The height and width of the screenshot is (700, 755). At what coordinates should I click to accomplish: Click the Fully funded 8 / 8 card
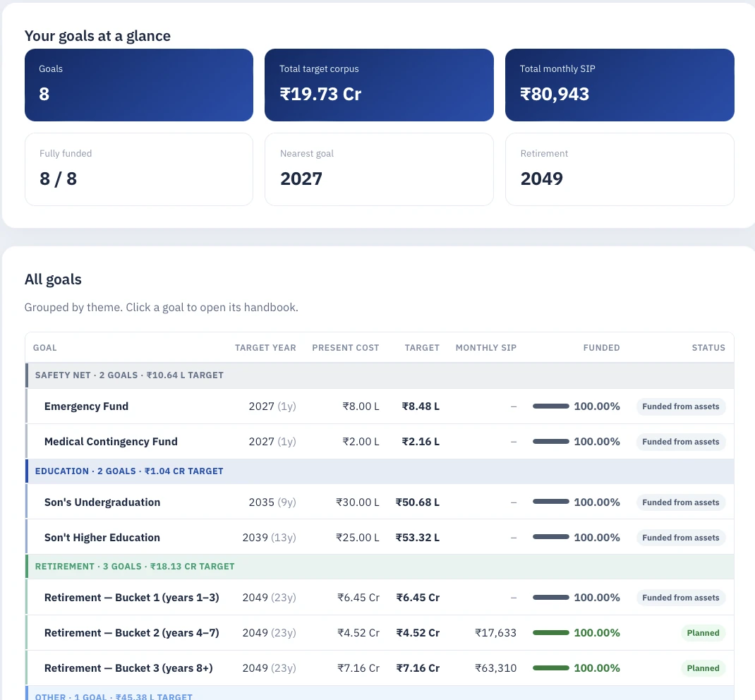pyautogui.click(x=139, y=169)
